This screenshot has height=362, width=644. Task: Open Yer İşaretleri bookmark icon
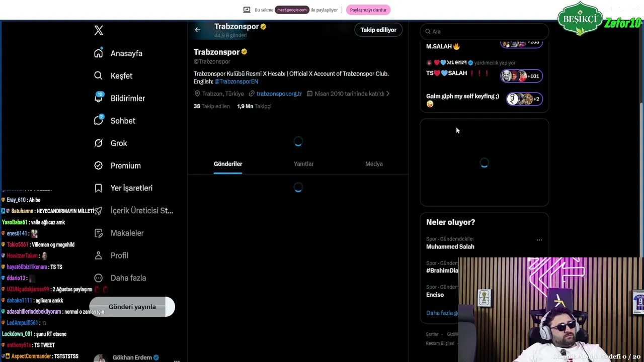[99, 188]
